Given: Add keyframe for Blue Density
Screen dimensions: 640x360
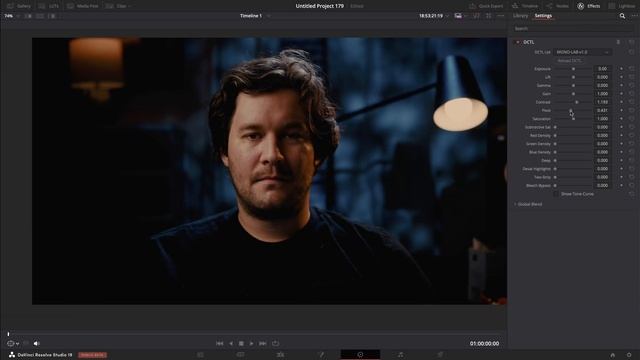Looking at the screenshot, I should pos(621,152).
